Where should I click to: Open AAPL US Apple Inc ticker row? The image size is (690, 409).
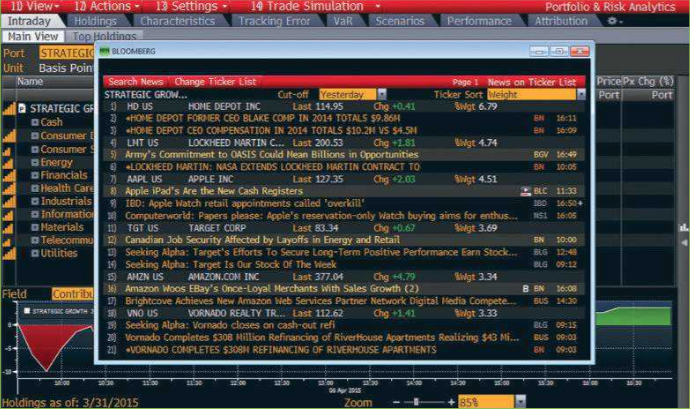pos(345,179)
